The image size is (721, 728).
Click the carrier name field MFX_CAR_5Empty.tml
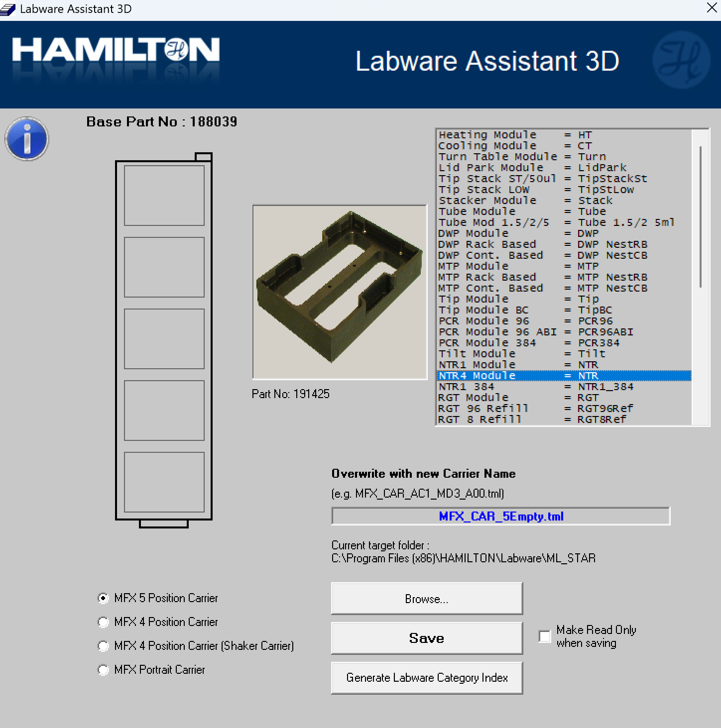501,516
